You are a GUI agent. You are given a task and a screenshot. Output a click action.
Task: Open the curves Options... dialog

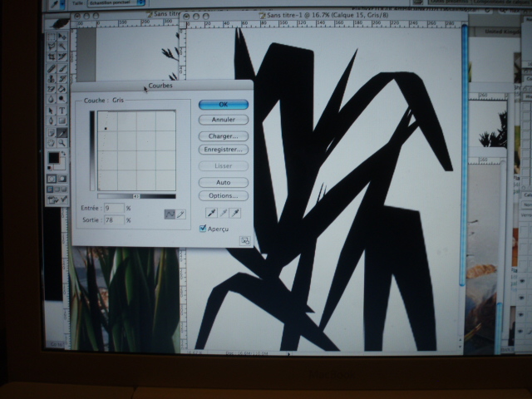click(x=224, y=196)
